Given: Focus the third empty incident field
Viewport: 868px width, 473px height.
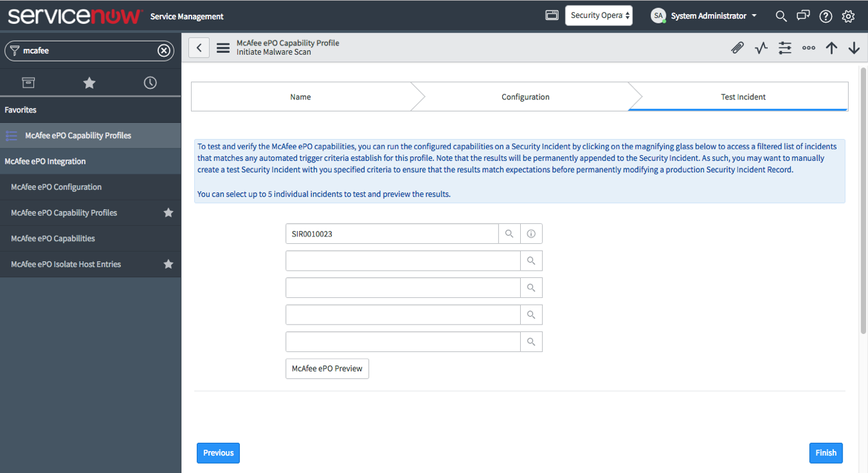Looking at the screenshot, I should click(403, 288).
